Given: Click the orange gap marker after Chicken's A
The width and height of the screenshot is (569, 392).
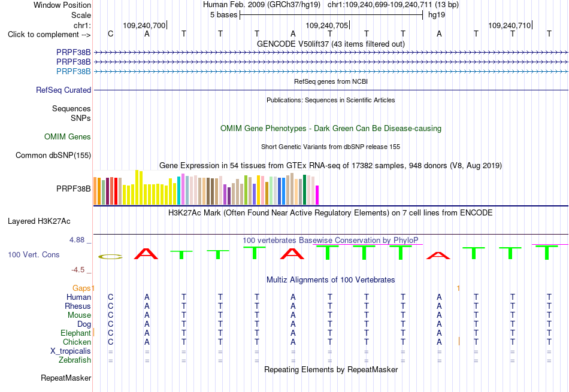Looking at the screenshot, I should pyautogui.click(x=459, y=341).
